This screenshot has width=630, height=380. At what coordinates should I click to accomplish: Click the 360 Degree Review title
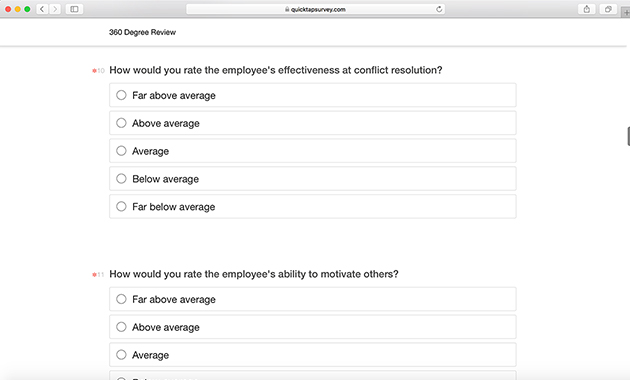tap(142, 32)
